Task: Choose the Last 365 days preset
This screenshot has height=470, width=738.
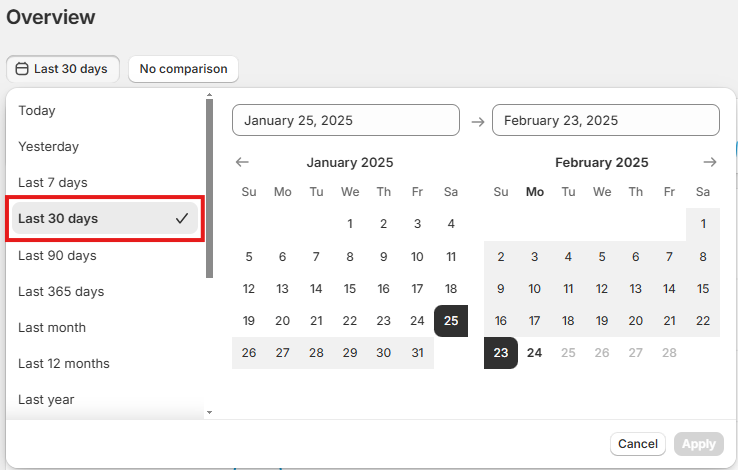Action: click(61, 292)
